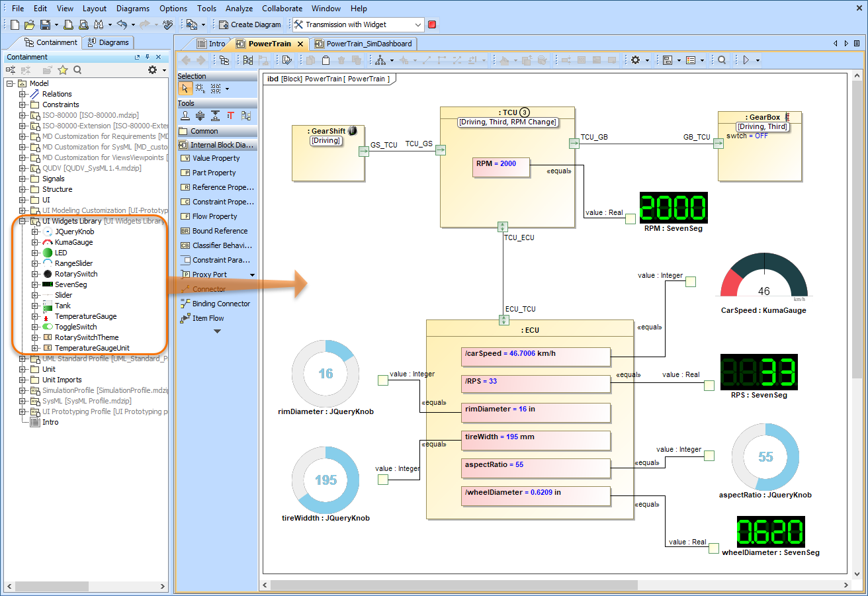Select the SevenSeg item in tree
868x596 pixels.
click(71, 284)
